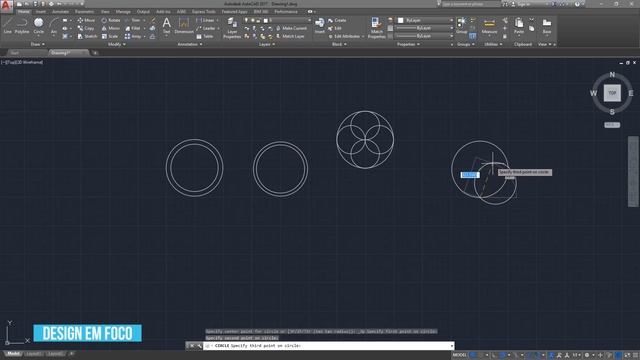Image resolution: width=640 pixels, height=360 pixels.
Task: Expand the Modify panel
Action: pyautogui.click(x=116, y=44)
